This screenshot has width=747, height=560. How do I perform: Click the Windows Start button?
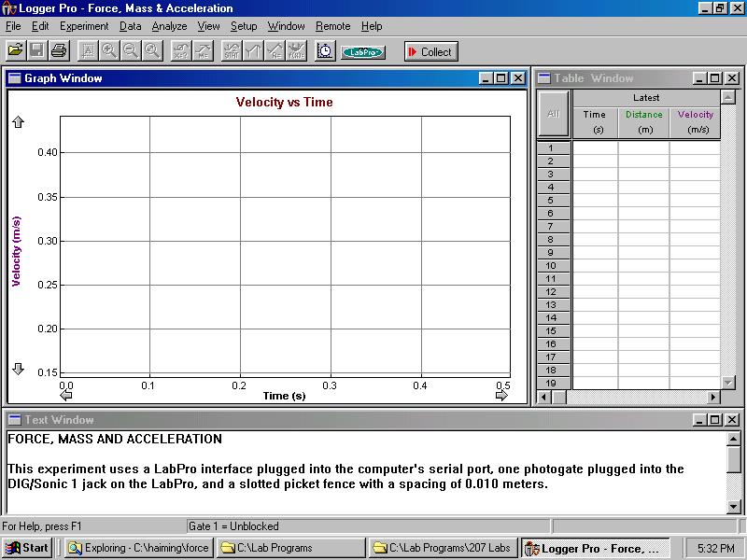point(27,548)
